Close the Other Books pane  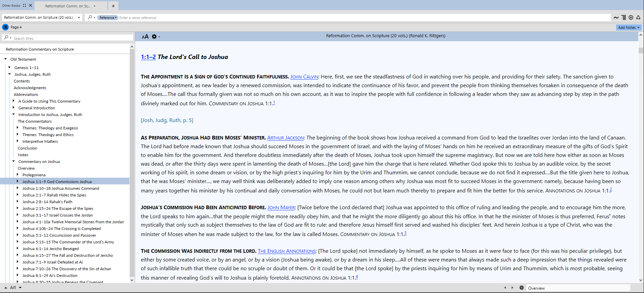31,5
